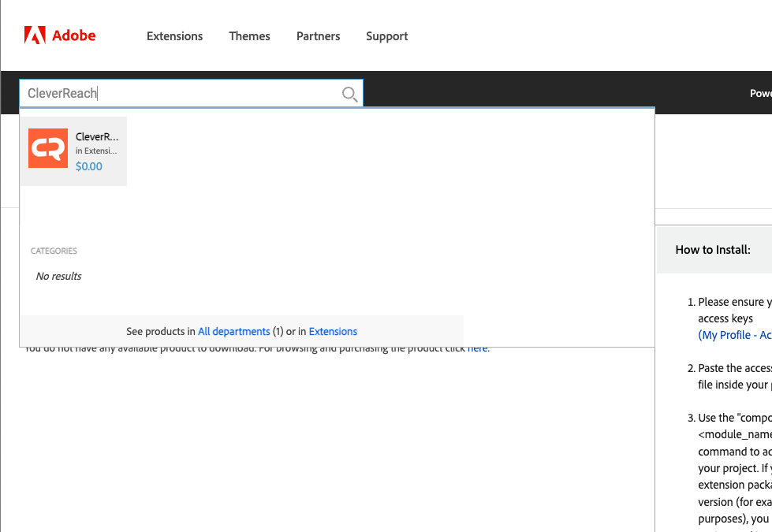Screen dimensions: 772x532
Task: Open the CleverReach logo thumbnail
Action: (x=48, y=148)
